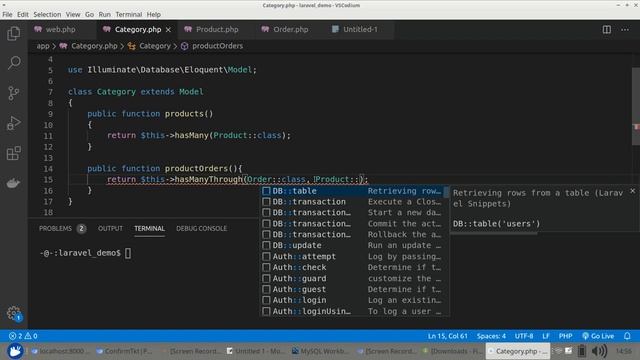Switch to the web.php tab
Viewport: 640px width, 360px height.
click(x=61, y=29)
